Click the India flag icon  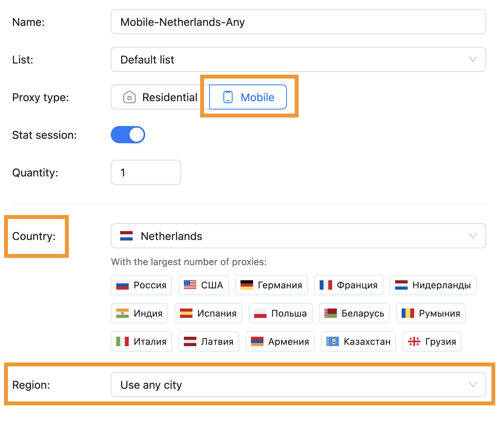tap(122, 313)
